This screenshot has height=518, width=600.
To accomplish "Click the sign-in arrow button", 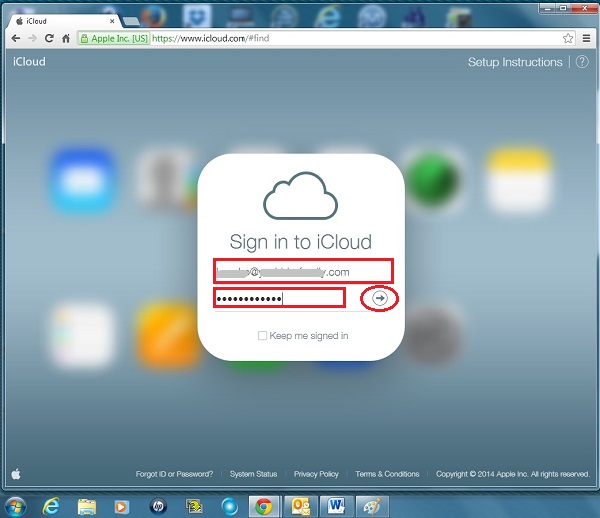I will pyautogui.click(x=380, y=298).
